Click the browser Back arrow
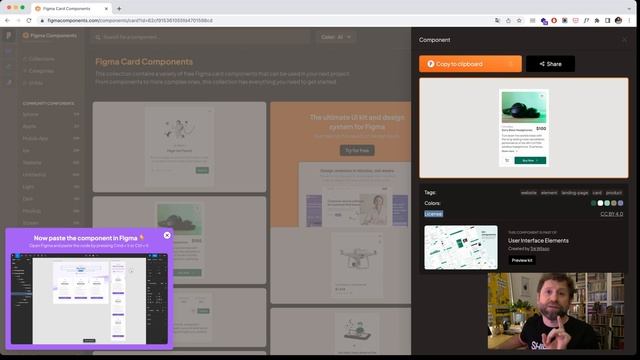 point(7,20)
